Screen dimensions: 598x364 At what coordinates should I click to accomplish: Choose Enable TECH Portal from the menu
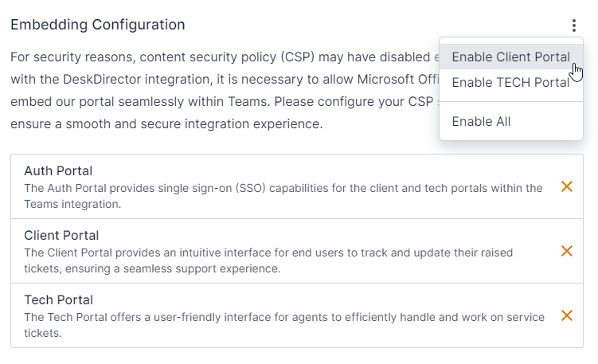511,82
